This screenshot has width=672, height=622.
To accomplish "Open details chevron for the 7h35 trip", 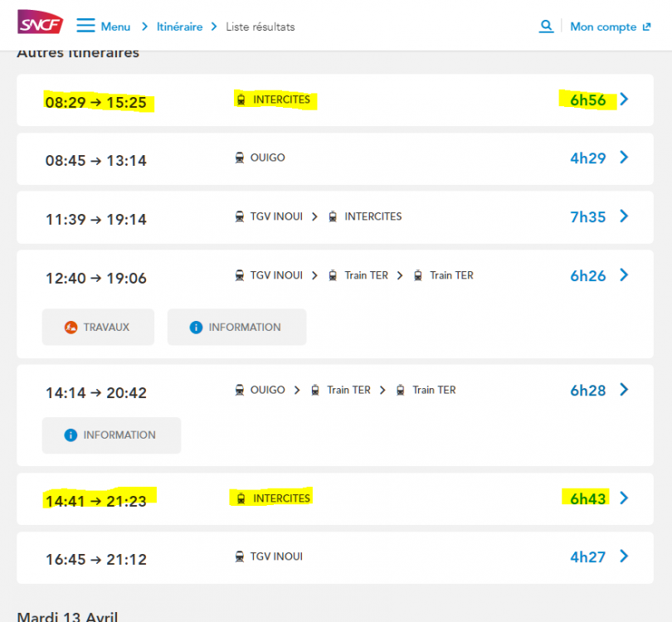I will pyautogui.click(x=625, y=216).
